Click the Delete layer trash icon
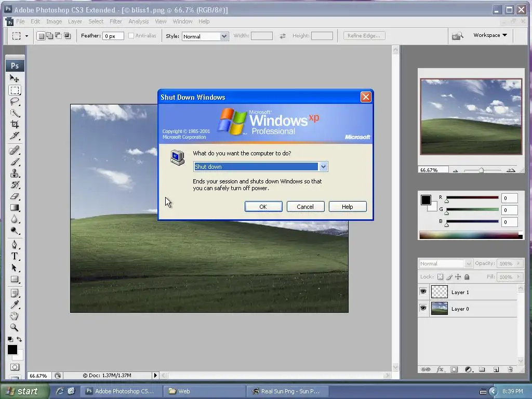The width and height of the screenshot is (532, 399). coord(510,369)
